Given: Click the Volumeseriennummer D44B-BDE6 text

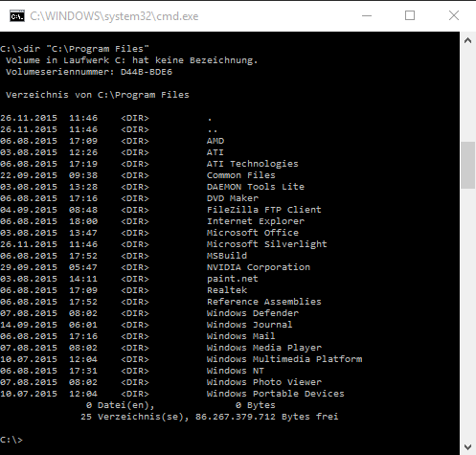Looking at the screenshot, I should (89, 72).
